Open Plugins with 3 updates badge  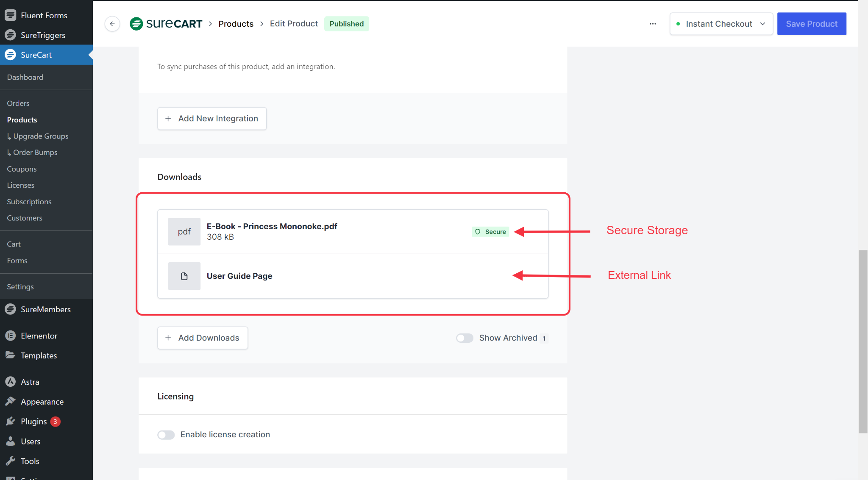[34, 422]
